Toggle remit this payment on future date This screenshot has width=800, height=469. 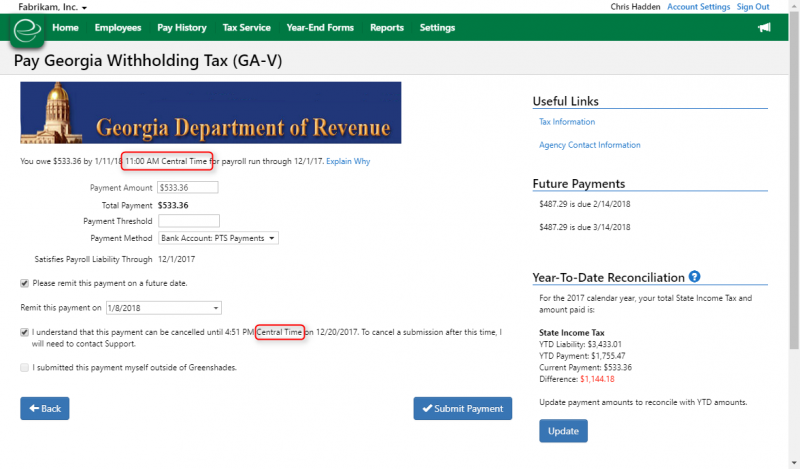(24, 283)
